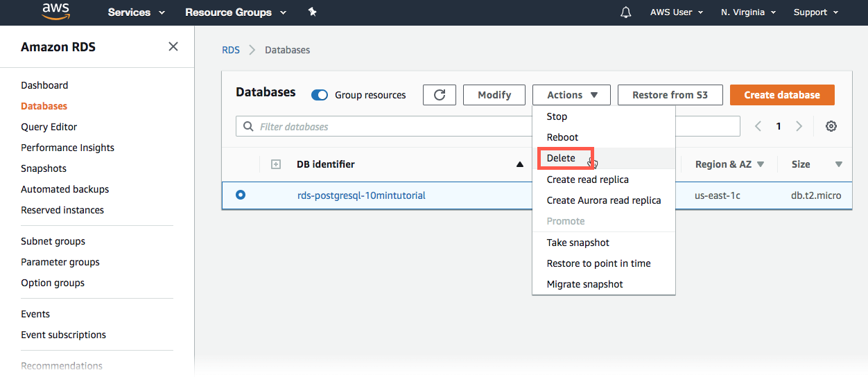Open the Services dropdown
Screen dimensions: 868x377
point(137,12)
